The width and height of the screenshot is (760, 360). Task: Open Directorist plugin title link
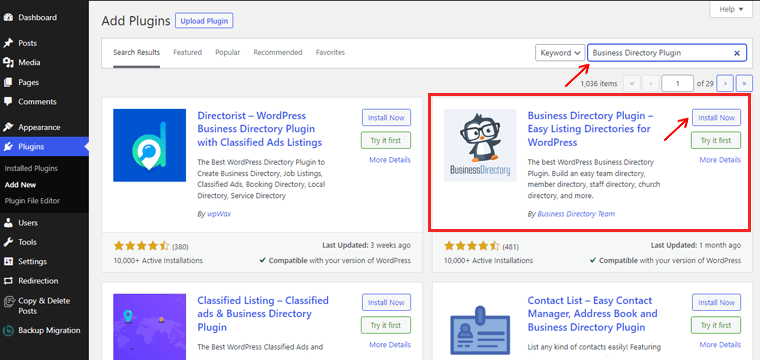(x=260, y=129)
